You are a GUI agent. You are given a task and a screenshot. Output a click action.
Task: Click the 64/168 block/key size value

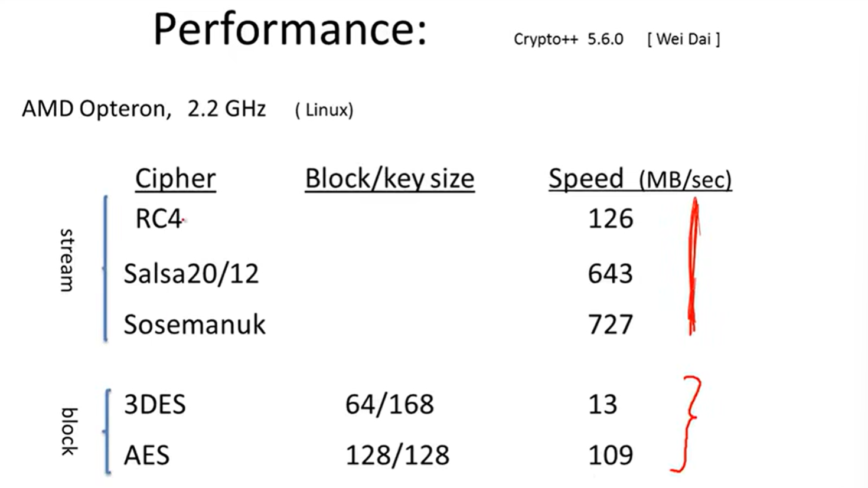pyautogui.click(x=390, y=405)
